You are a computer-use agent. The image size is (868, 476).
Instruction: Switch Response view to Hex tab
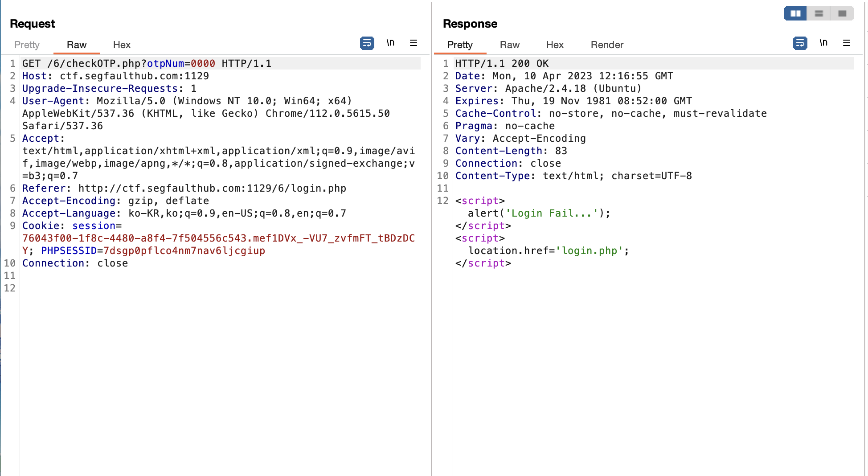[555, 45]
